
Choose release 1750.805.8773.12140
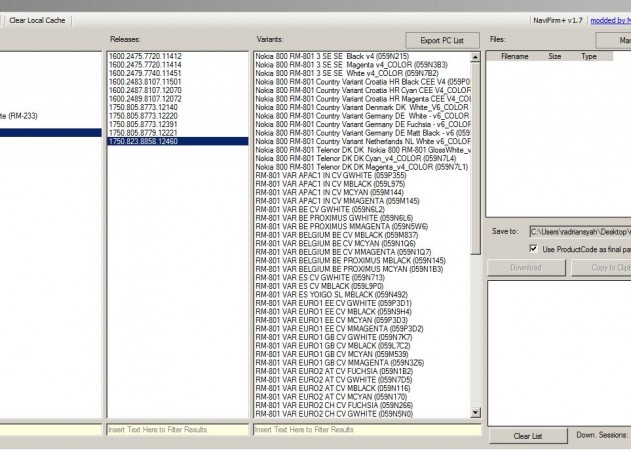point(145,107)
